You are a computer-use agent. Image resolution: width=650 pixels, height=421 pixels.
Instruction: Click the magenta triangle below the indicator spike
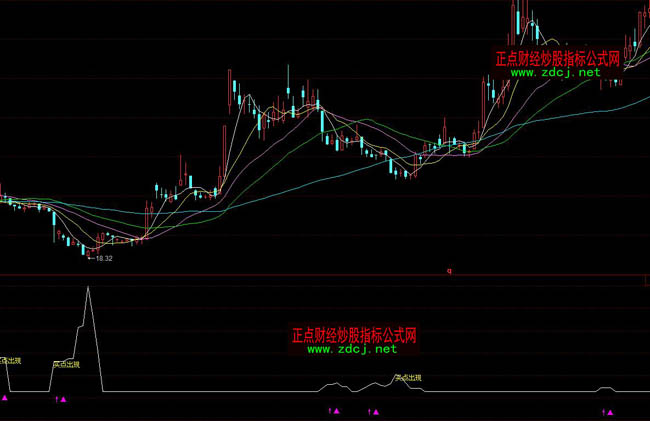point(64,400)
